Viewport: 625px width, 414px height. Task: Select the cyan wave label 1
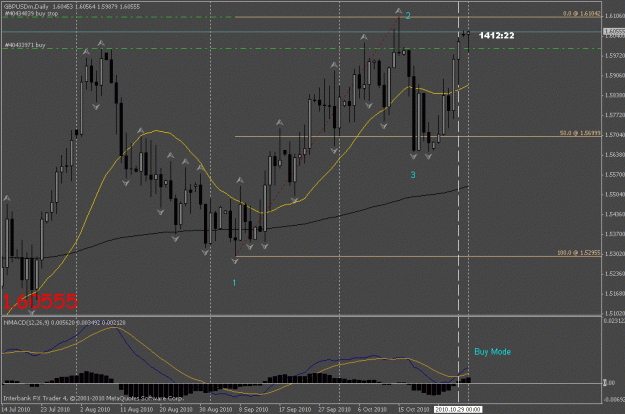pyautogui.click(x=234, y=283)
